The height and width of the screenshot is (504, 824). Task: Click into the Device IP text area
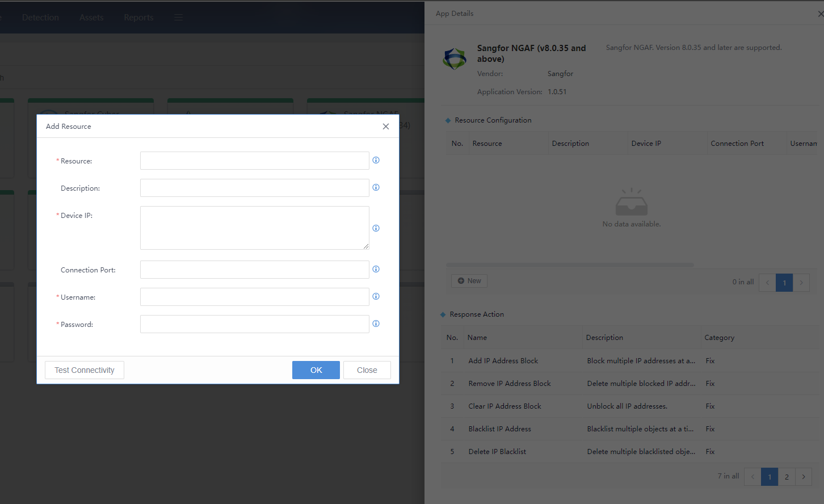coord(254,228)
